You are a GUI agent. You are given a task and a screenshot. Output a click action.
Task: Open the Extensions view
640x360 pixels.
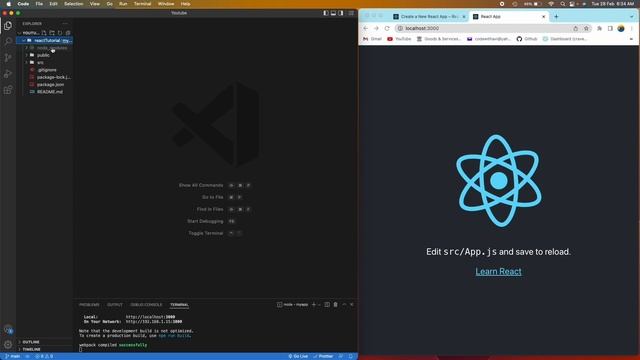(8, 90)
